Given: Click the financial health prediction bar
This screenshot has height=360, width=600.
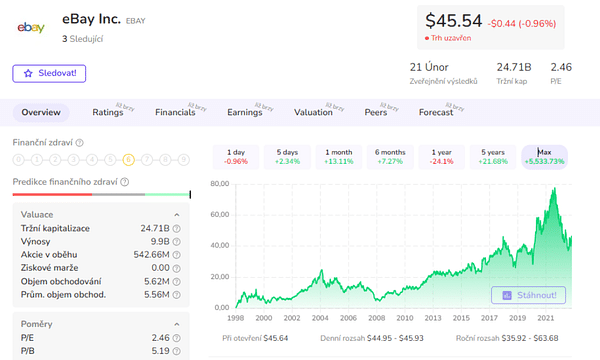Looking at the screenshot, I should pos(101,195).
